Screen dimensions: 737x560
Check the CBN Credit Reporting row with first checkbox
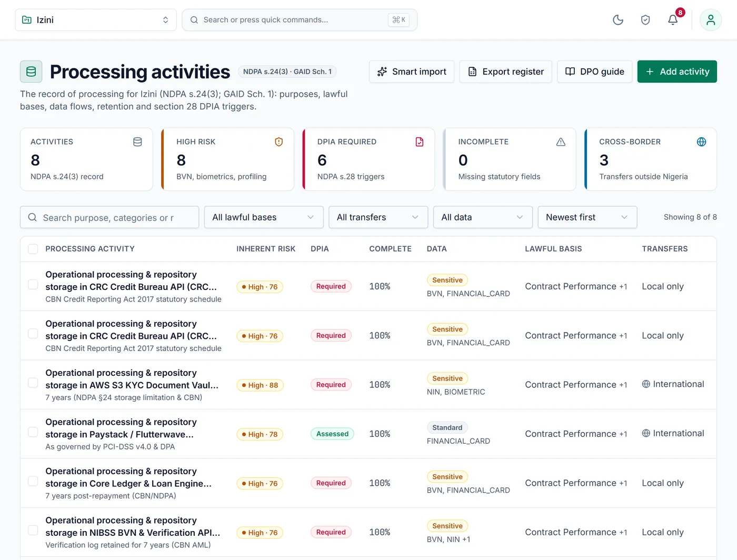33,284
